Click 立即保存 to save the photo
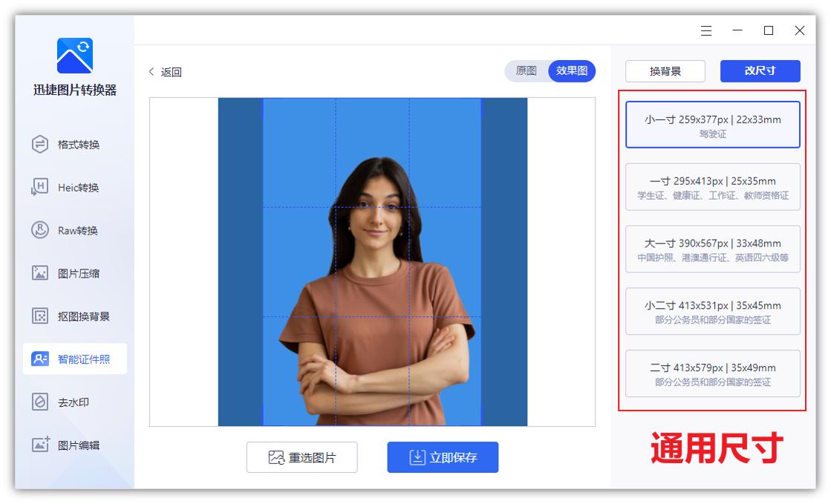831x504 pixels. tap(443, 457)
